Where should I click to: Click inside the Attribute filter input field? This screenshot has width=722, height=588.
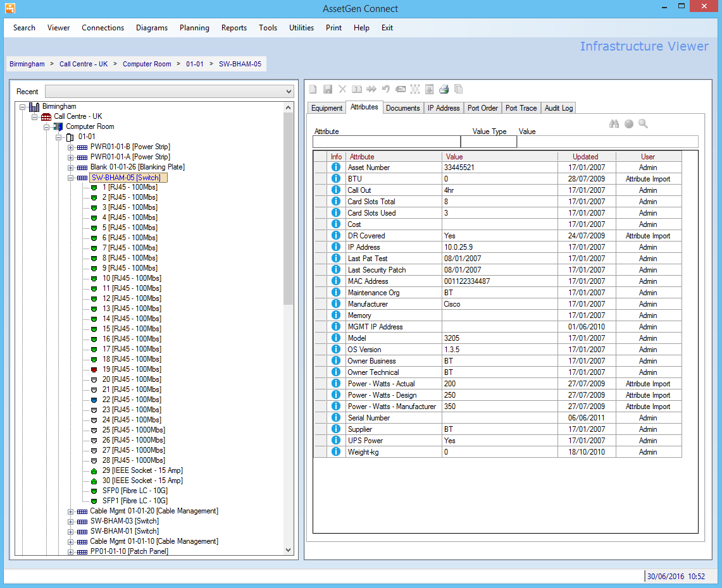[386, 141]
